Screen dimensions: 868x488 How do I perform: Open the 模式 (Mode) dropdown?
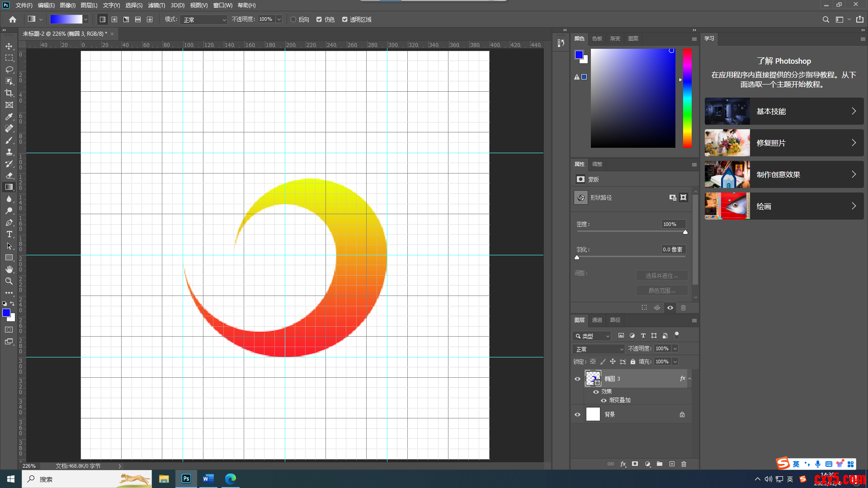204,19
